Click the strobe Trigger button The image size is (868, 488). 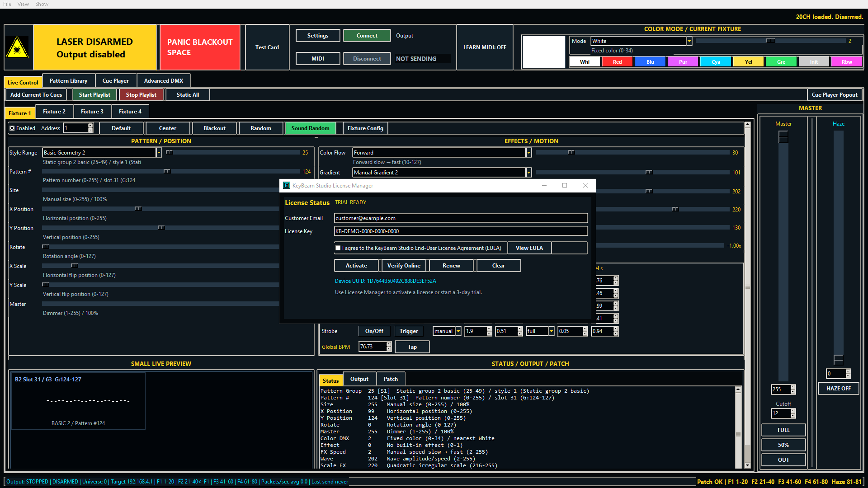[409, 331]
